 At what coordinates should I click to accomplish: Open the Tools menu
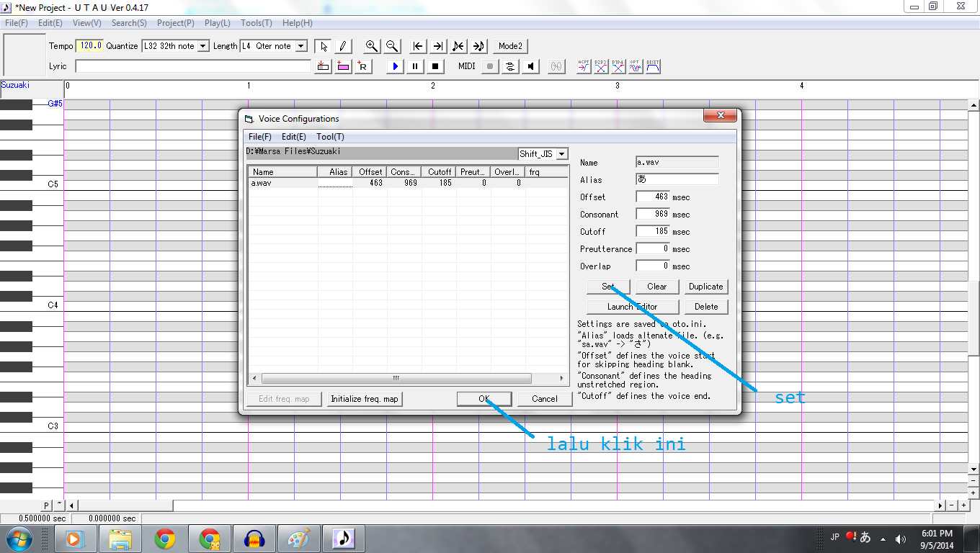(255, 22)
